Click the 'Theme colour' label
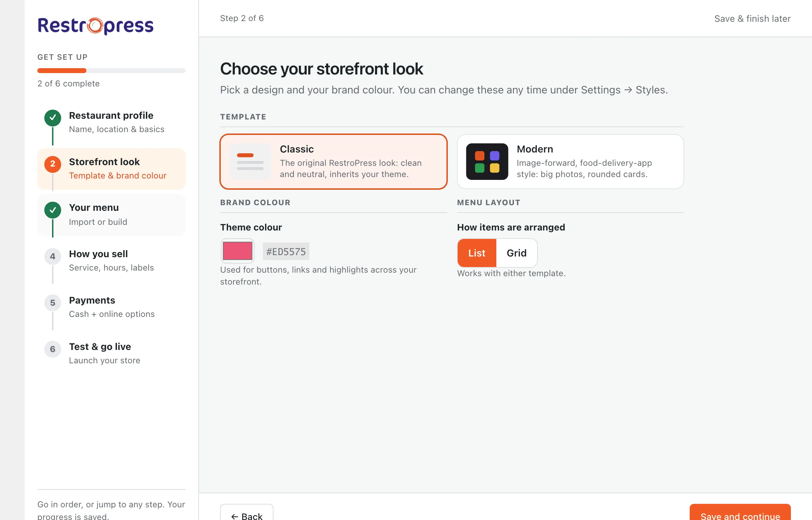 [x=251, y=227]
